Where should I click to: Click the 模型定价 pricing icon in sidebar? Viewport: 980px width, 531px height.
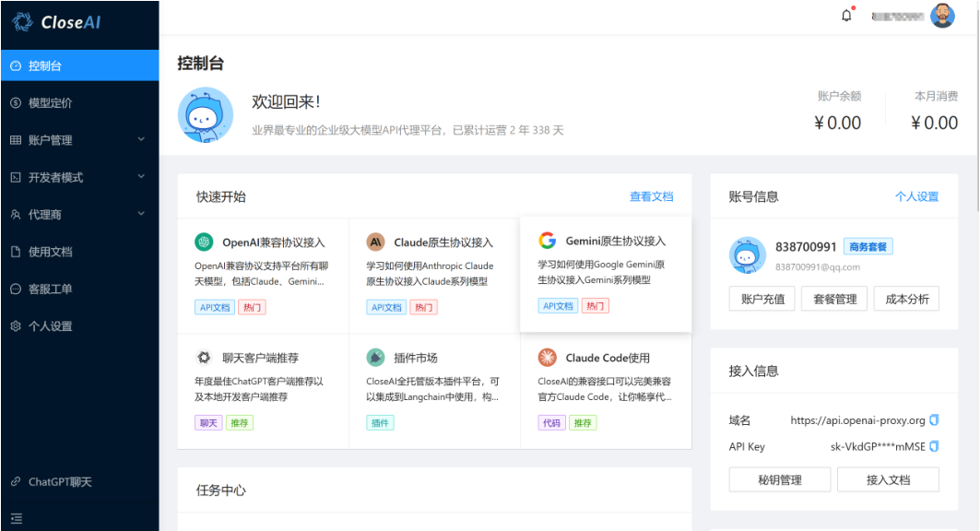click(16, 103)
